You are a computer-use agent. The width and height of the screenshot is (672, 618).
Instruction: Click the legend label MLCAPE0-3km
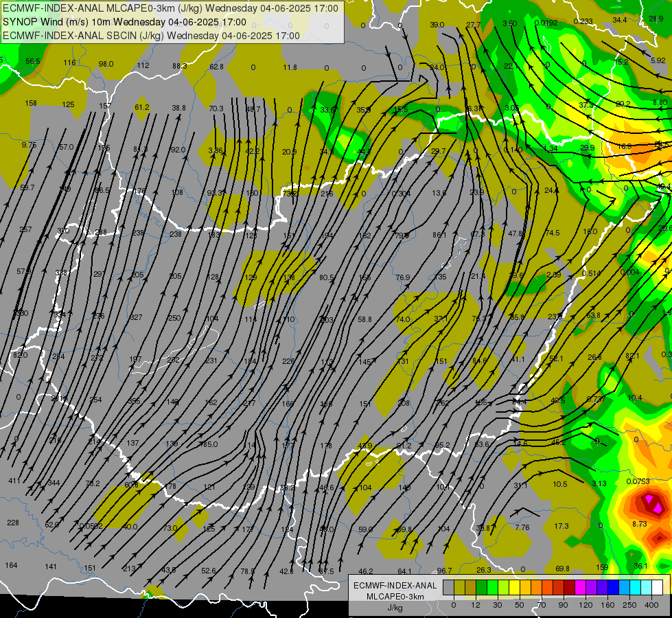coord(395,597)
